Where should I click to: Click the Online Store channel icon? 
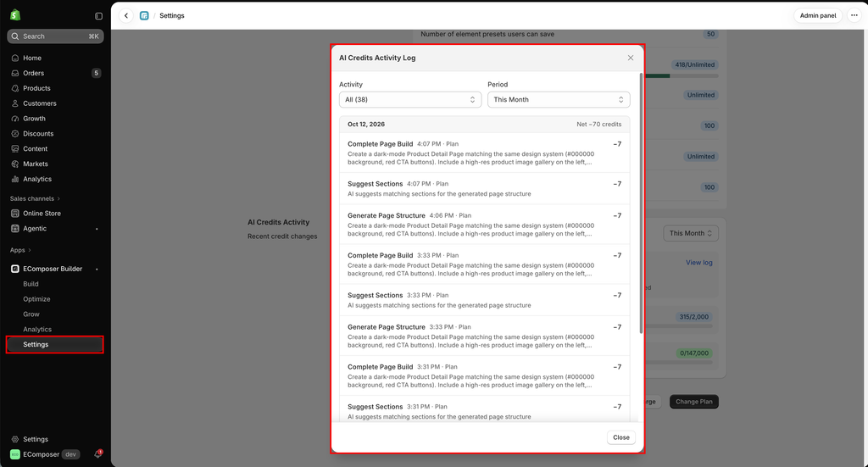point(15,213)
